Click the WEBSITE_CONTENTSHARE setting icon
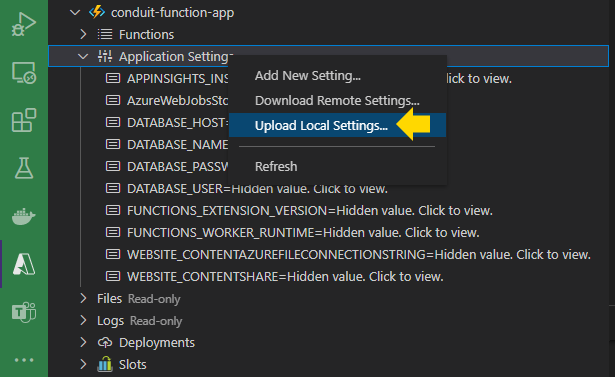 click(113, 276)
